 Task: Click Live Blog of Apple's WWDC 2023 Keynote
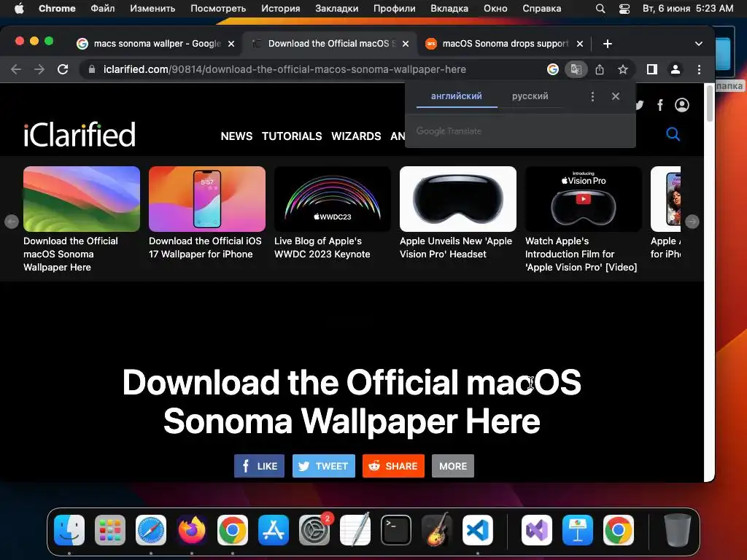coord(322,248)
